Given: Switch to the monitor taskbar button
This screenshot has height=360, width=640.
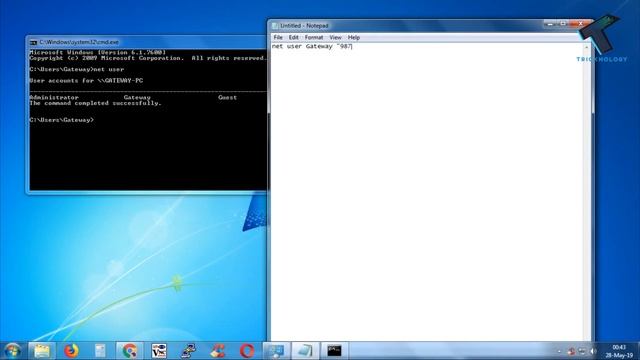Looking at the screenshot, I should point(276,351).
